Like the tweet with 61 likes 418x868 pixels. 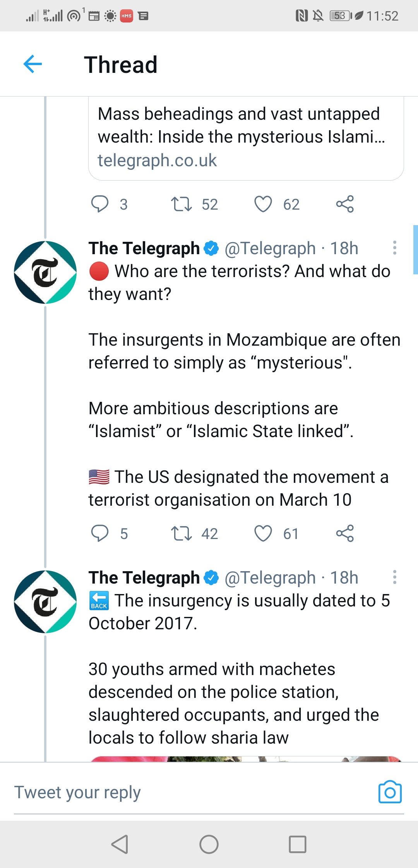[x=263, y=533]
